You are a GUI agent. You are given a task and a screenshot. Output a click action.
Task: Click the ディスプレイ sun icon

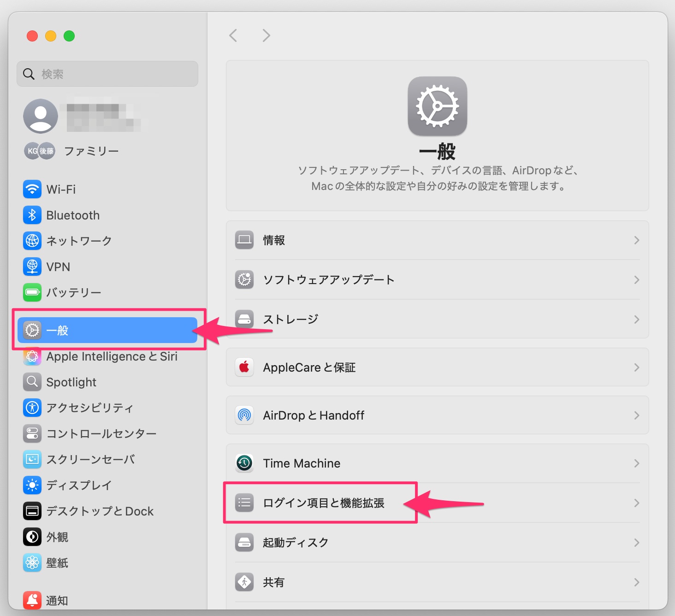[32, 485]
